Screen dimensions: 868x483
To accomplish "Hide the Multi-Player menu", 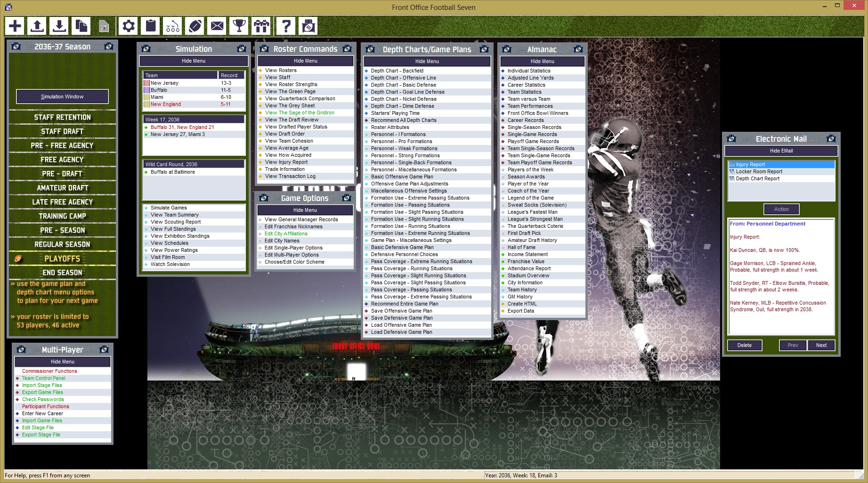I will tap(62, 362).
